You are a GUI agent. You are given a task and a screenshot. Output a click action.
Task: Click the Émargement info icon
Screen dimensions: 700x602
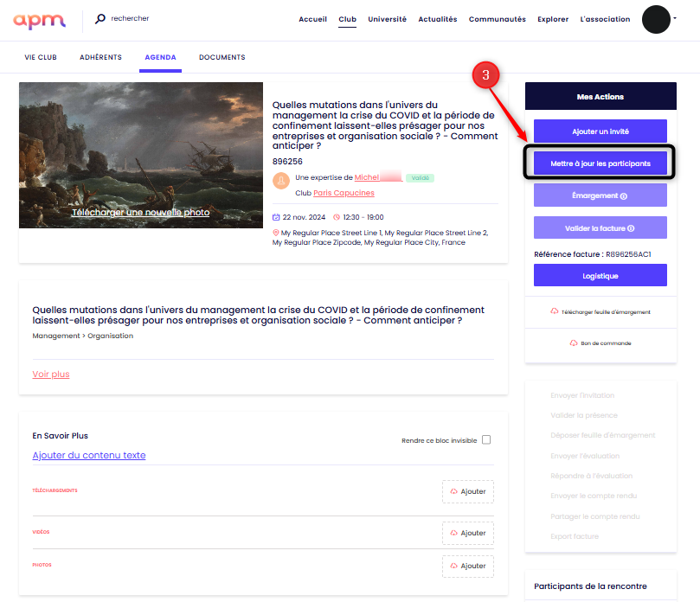coord(624,196)
